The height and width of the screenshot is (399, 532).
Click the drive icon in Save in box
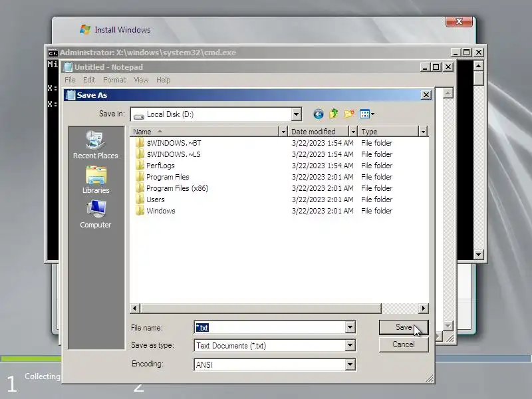(x=139, y=115)
